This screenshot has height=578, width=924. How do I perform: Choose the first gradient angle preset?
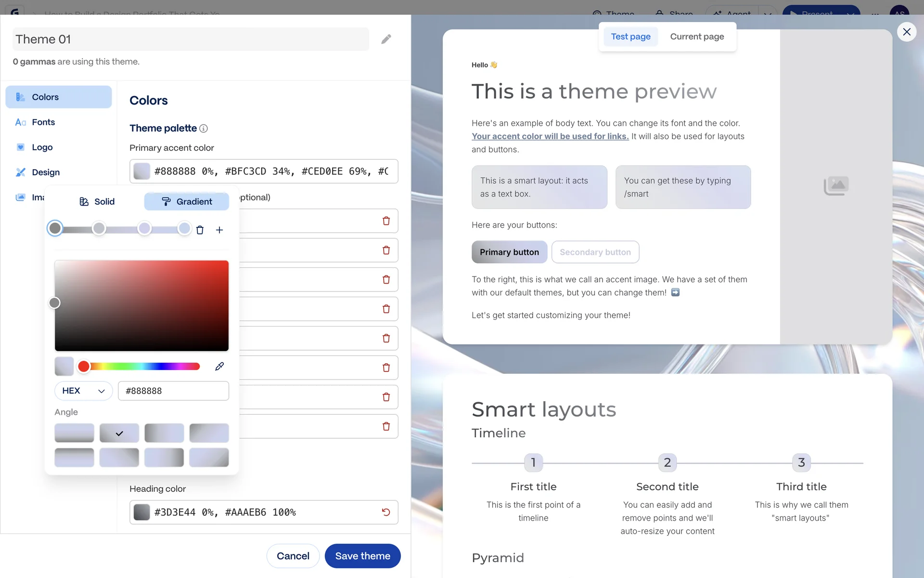(x=74, y=433)
